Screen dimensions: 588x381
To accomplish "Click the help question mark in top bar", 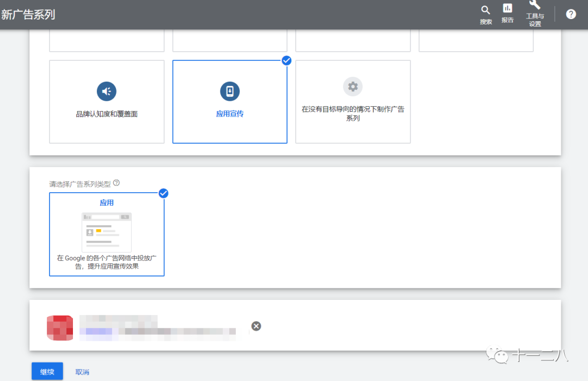I will (x=570, y=14).
